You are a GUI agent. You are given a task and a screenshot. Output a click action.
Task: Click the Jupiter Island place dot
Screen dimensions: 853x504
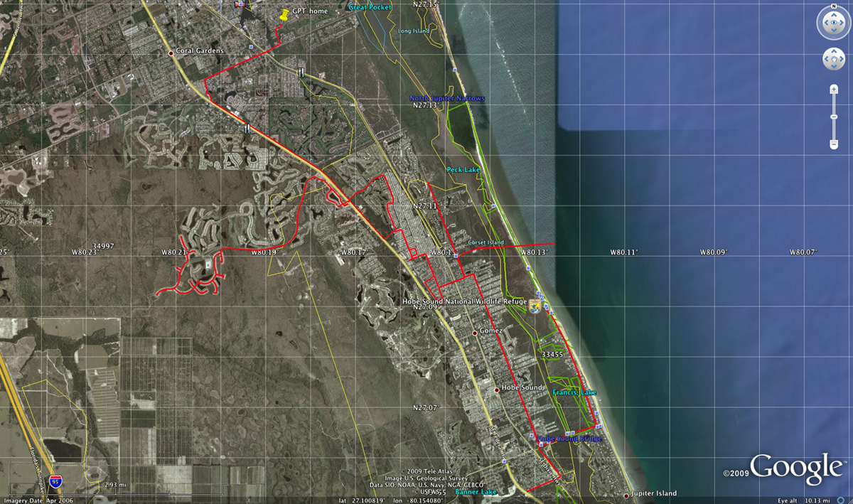pos(626,495)
